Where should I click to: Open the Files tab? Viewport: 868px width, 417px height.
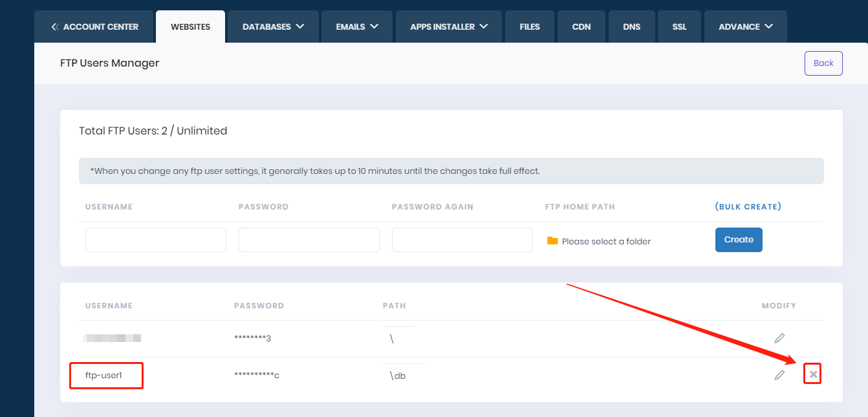[x=529, y=27]
